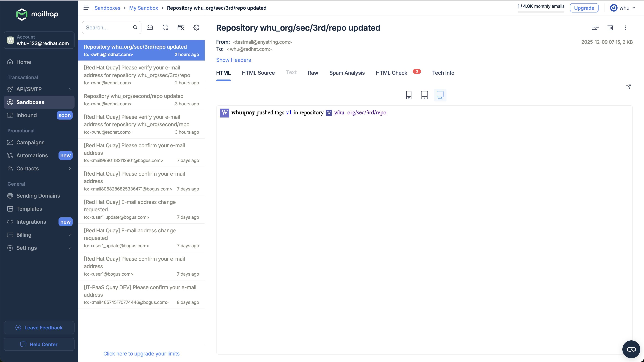This screenshot has width=644, height=362.
Task: Click the Show Headers link
Action: (x=233, y=60)
